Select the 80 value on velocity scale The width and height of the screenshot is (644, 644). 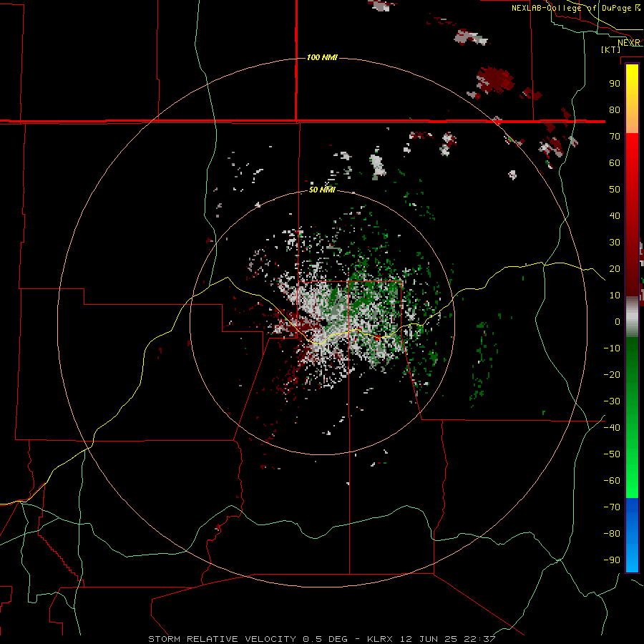click(615, 110)
